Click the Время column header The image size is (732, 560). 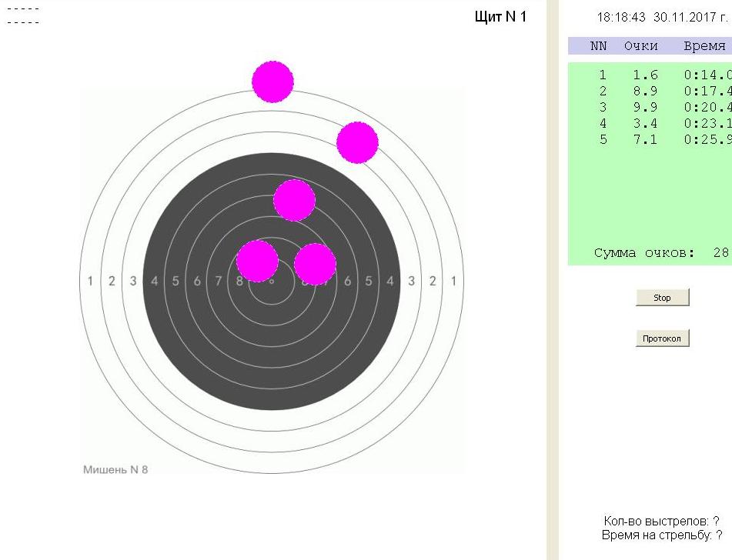click(704, 46)
